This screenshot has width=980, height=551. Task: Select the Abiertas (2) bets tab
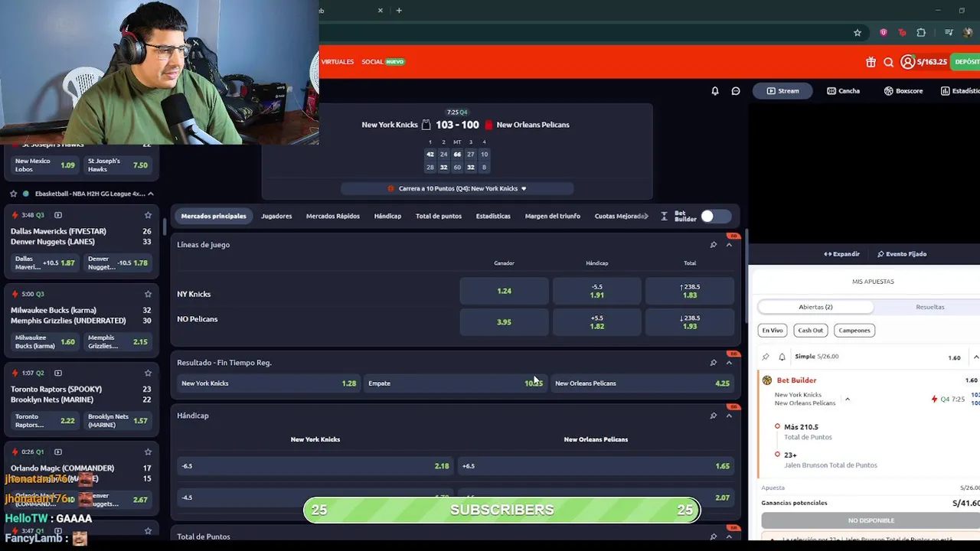(815, 307)
